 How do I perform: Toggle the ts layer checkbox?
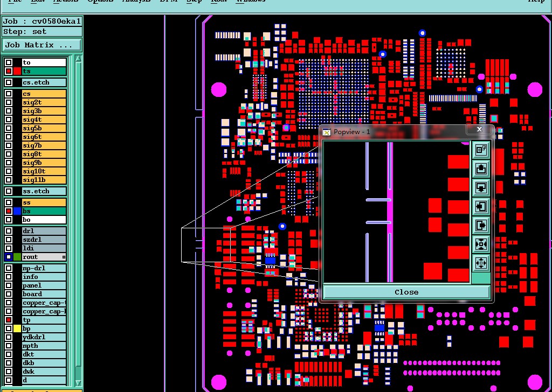9,71
